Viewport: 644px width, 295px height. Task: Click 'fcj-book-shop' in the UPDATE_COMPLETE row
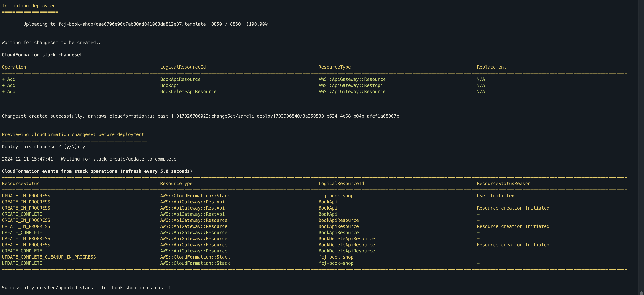pos(336,263)
